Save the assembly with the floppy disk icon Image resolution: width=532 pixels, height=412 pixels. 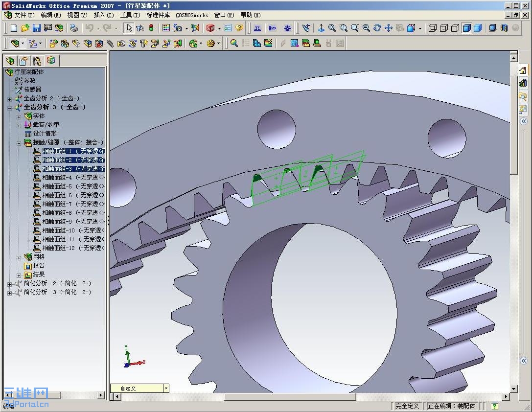click(x=36, y=28)
